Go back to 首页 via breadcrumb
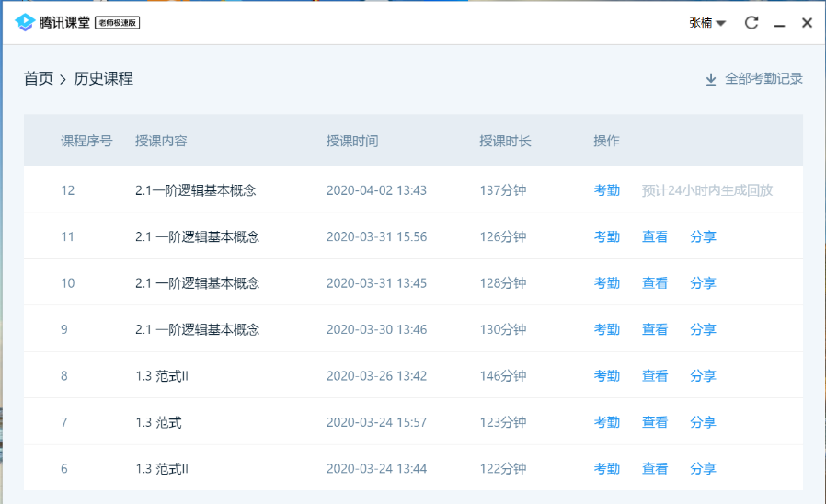Image resolution: width=826 pixels, height=504 pixels. click(39, 79)
